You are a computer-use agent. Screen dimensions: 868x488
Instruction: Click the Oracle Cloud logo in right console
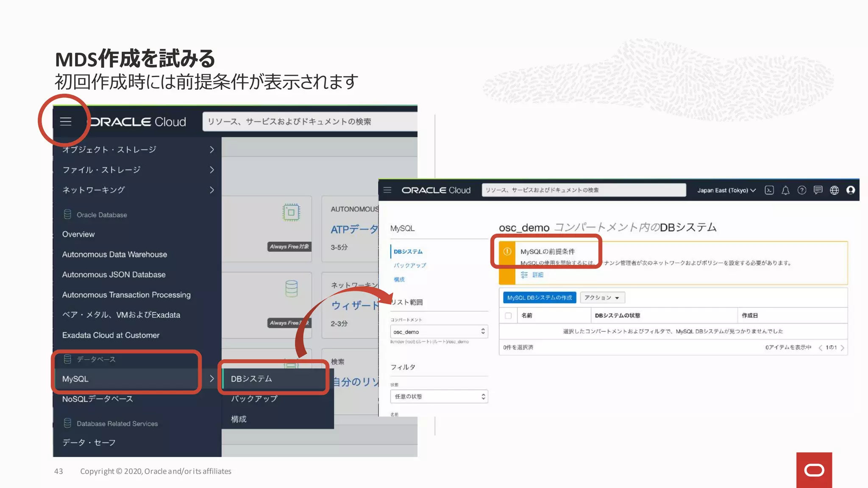point(436,190)
